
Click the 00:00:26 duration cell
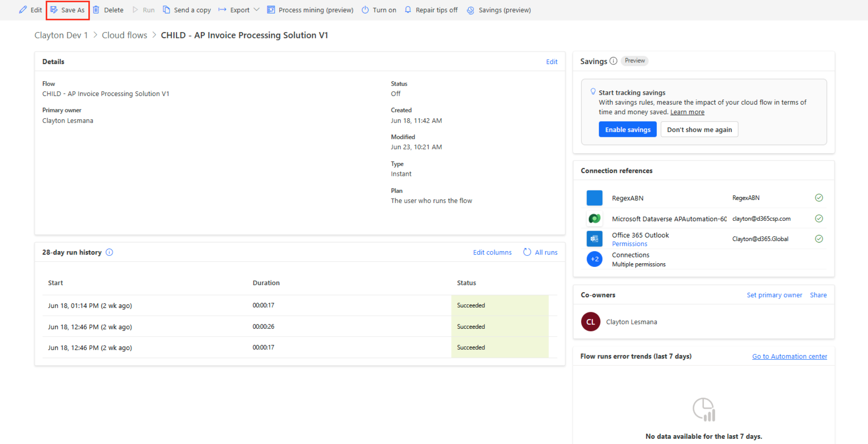[x=263, y=326]
